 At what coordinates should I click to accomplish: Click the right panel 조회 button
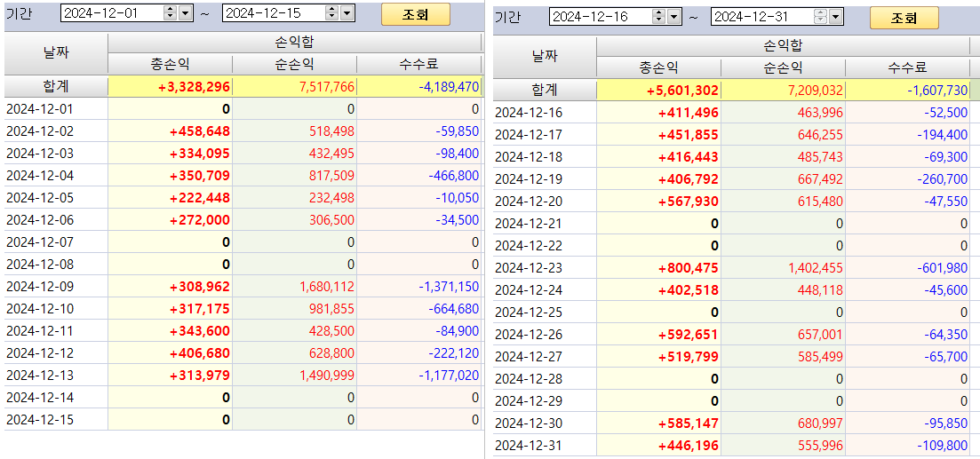[x=904, y=18]
